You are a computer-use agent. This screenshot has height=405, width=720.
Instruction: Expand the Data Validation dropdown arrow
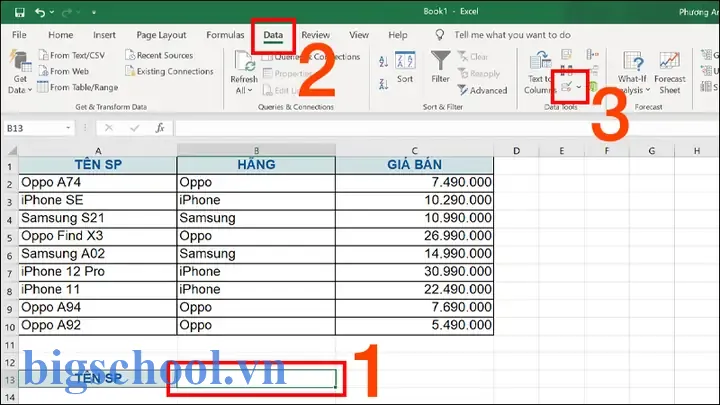tap(579, 86)
